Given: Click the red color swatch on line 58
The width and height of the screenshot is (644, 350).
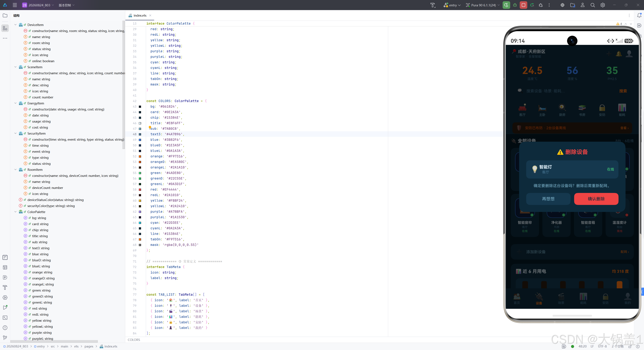Looking at the screenshot, I should click(140, 190).
